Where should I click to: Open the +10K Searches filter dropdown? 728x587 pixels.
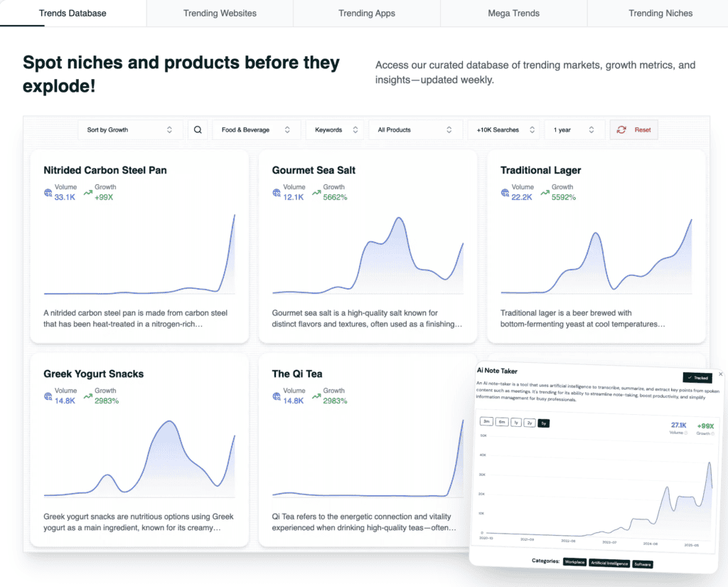tap(503, 130)
